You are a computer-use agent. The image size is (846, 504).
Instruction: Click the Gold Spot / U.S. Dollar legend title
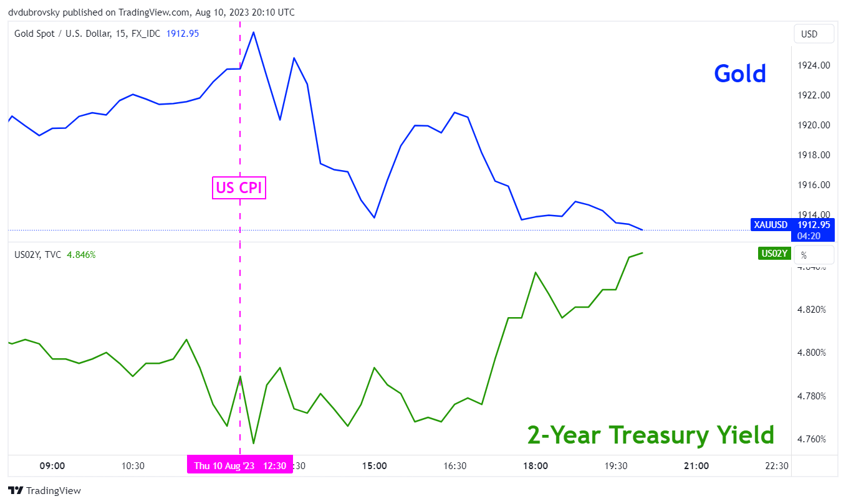click(x=87, y=34)
